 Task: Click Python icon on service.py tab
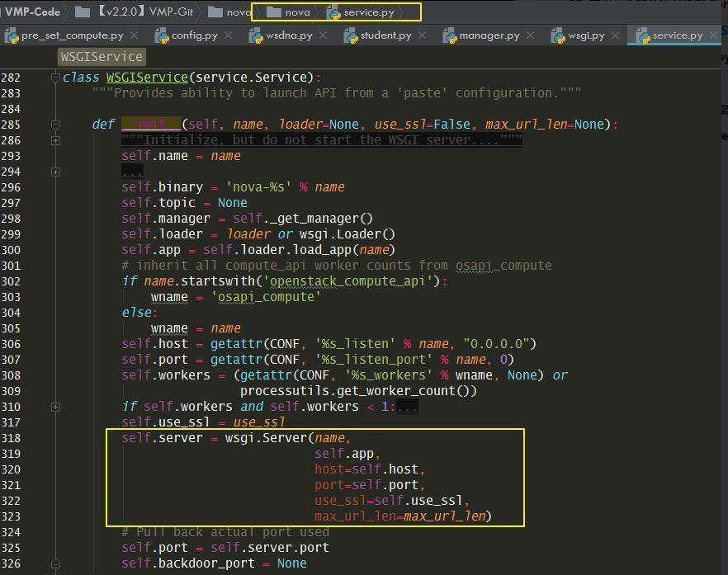[x=643, y=36]
